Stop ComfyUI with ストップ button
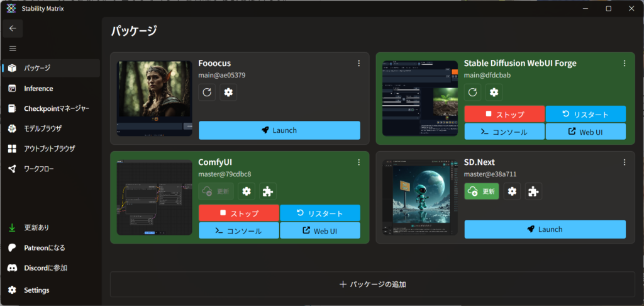This screenshot has height=306, width=644. pyautogui.click(x=238, y=213)
